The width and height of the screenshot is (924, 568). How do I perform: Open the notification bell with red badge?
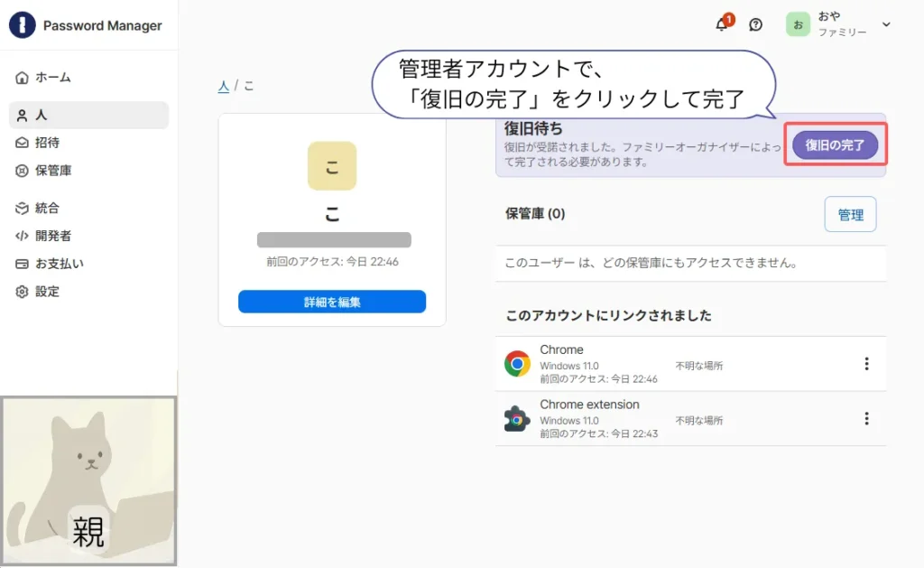pos(722,25)
